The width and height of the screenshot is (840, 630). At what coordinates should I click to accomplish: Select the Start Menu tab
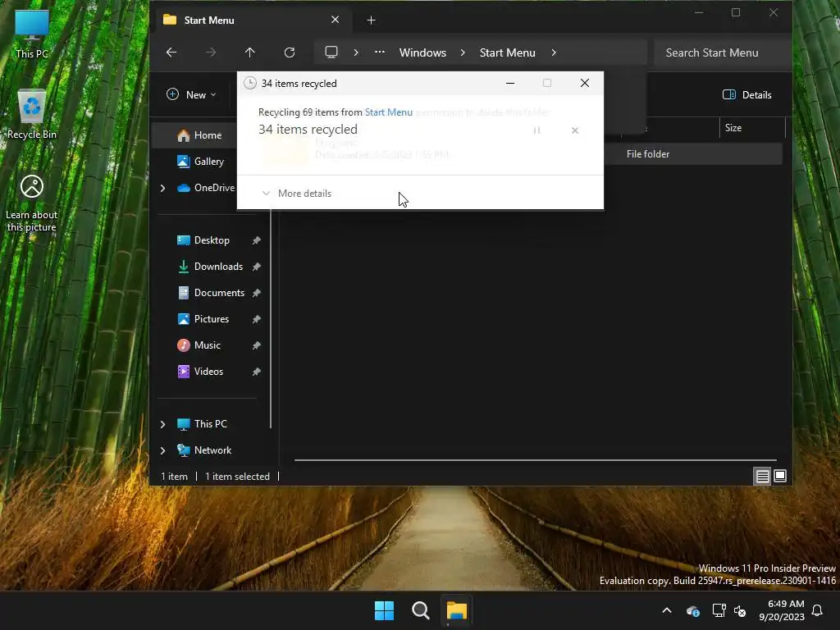251,20
